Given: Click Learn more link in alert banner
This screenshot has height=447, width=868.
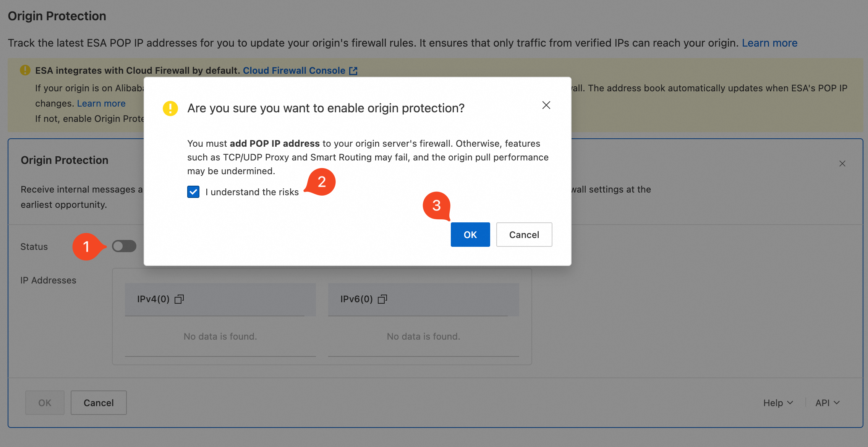Looking at the screenshot, I should [101, 104].
